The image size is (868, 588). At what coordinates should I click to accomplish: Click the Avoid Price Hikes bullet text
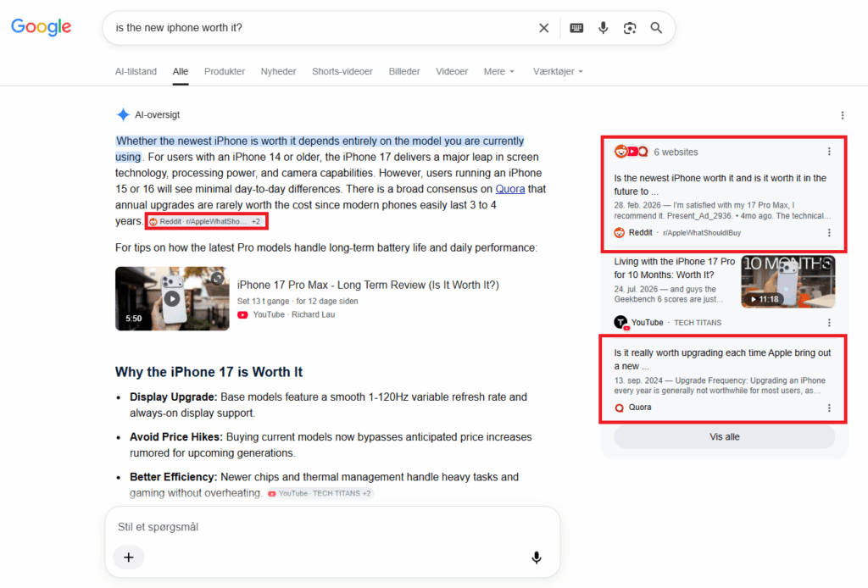(331, 445)
